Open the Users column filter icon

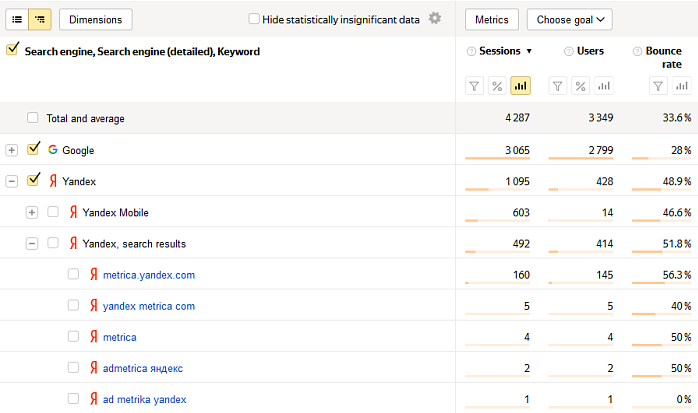point(557,86)
